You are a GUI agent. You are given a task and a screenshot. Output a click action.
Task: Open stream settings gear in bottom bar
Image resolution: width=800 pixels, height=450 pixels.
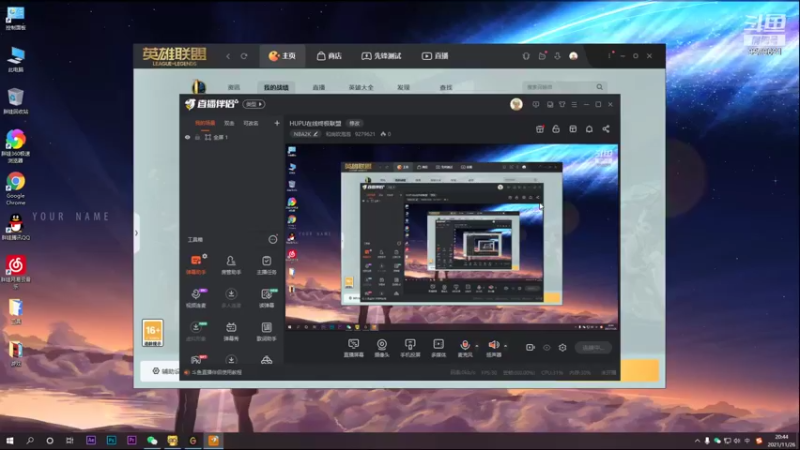click(x=562, y=347)
